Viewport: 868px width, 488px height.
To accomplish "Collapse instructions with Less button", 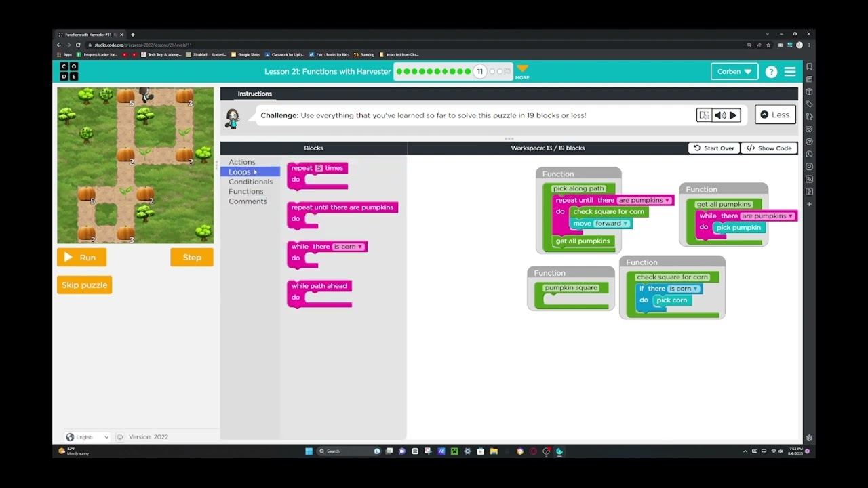I will click(x=775, y=115).
